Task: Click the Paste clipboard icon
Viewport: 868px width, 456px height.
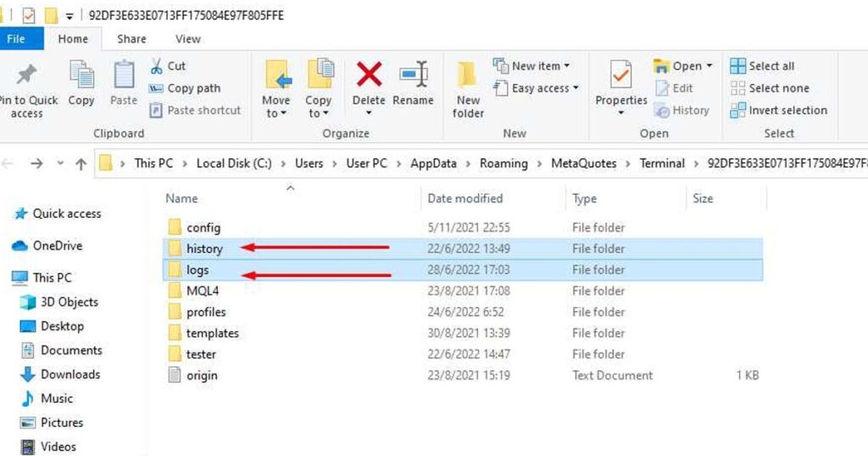Action: point(124,83)
